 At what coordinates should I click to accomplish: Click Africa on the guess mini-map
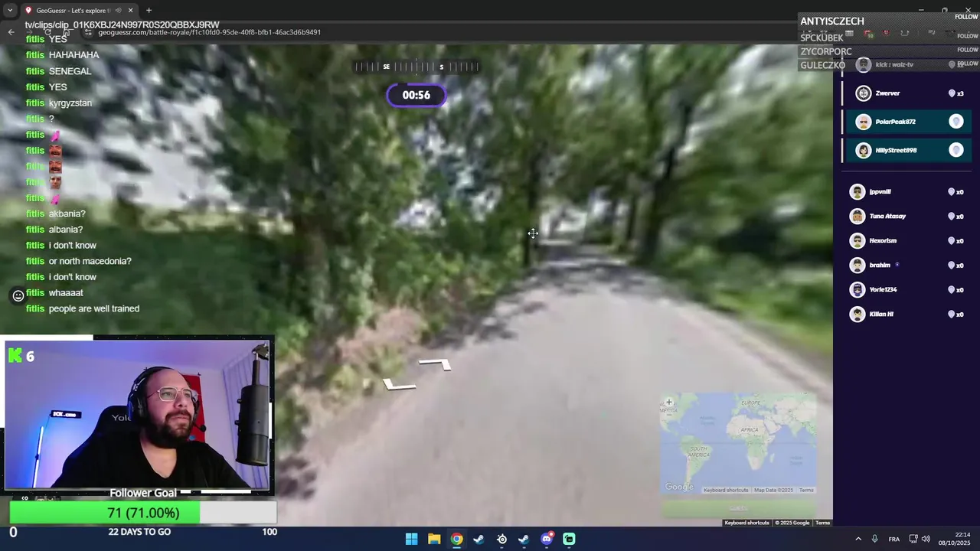click(750, 431)
